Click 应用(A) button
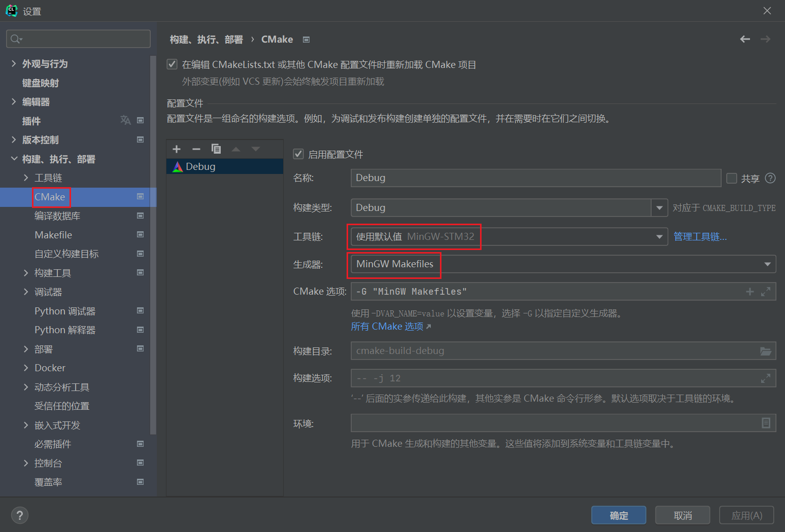Screen dimensions: 785x532 click(746, 515)
